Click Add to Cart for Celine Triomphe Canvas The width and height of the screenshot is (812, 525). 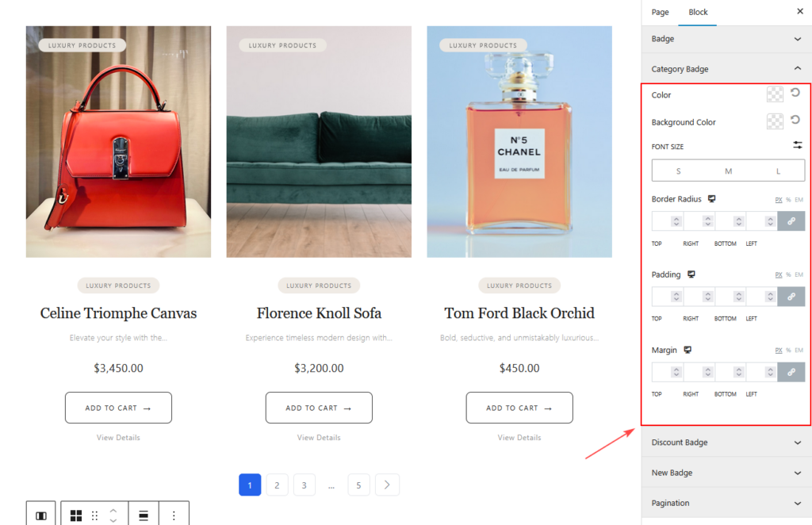pos(118,408)
